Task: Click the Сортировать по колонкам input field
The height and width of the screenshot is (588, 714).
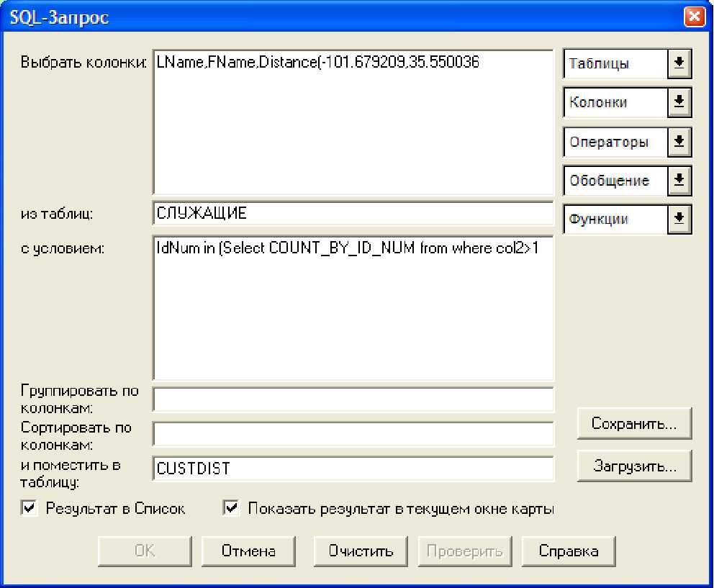Action: (353, 434)
